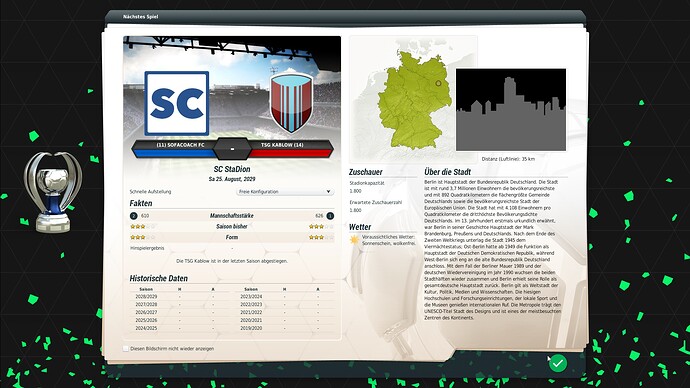
Task: Click the score separator between team banners
Action: coord(232,149)
